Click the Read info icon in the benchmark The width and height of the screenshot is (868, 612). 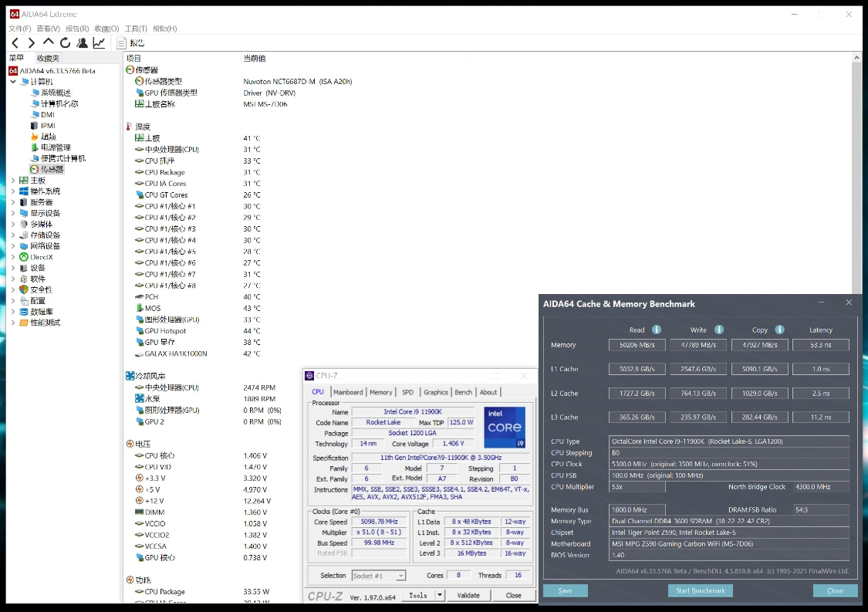[x=657, y=330]
